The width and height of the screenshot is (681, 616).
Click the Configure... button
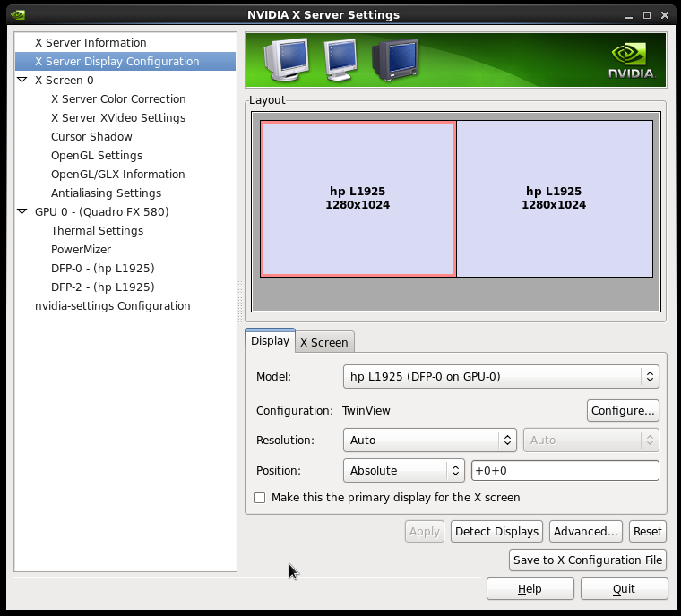623,410
